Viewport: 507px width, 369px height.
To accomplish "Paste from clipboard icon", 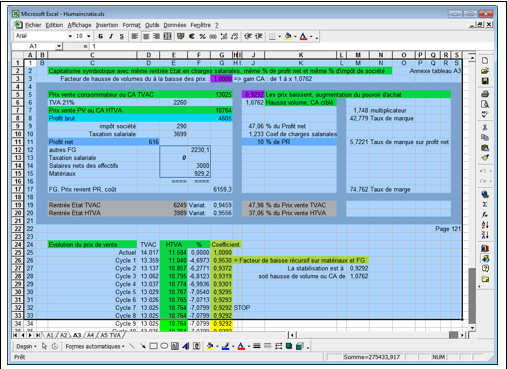I will coord(485,148).
